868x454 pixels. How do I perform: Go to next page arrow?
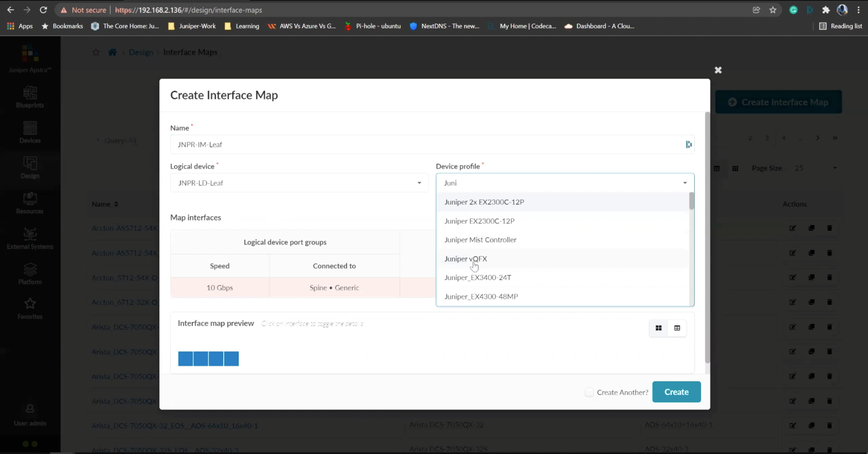click(818, 138)
